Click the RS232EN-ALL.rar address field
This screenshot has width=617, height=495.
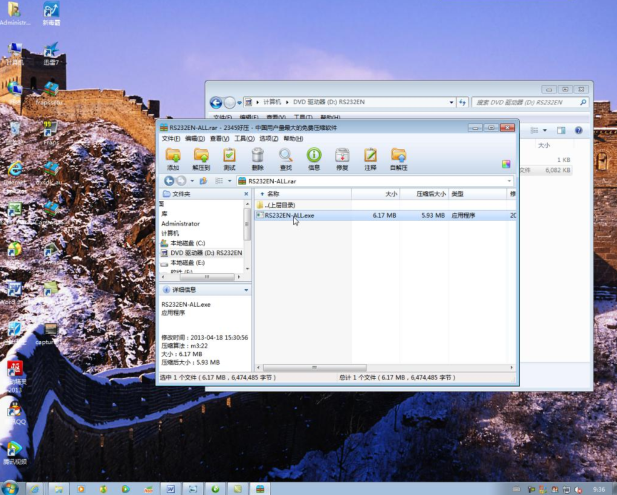(x=375, y=181)
